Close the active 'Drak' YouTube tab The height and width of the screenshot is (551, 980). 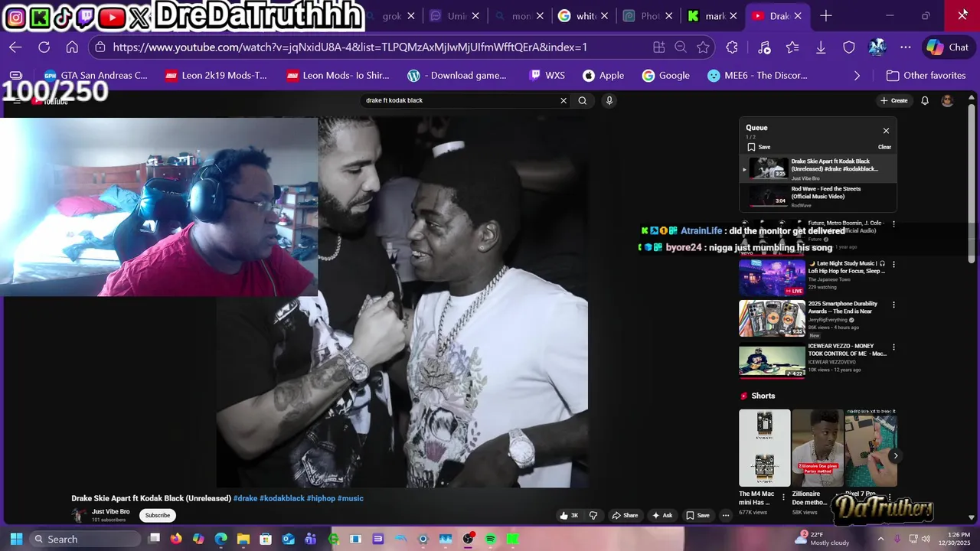click(x=799, y=16)
